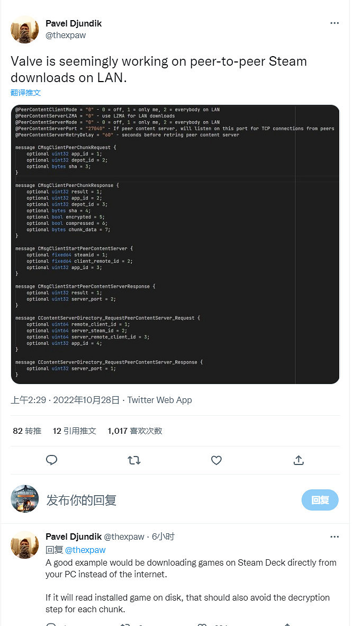Click the share upload icon
Screen dimensions: 364x626
(298, 460)
